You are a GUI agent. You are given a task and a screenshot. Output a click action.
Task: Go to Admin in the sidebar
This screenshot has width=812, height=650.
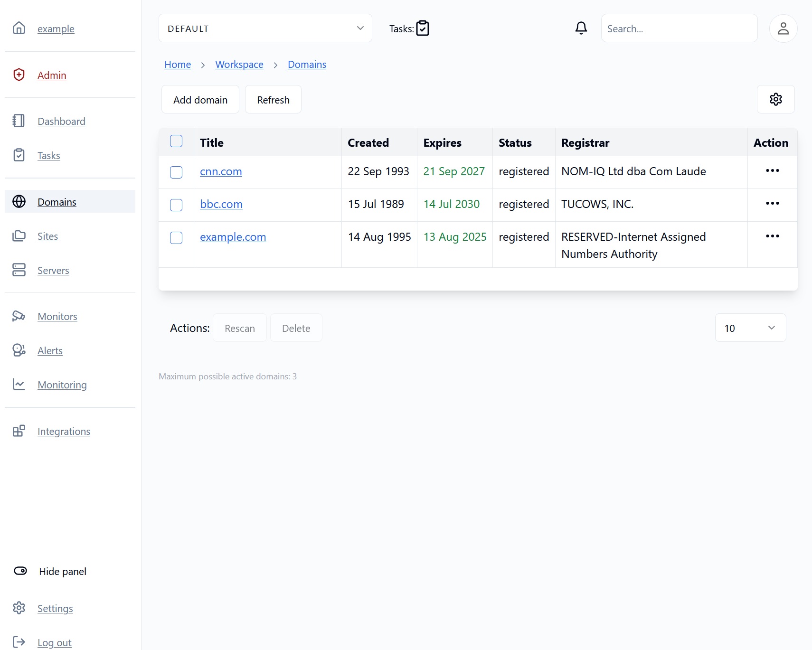[x=52, y=75]
